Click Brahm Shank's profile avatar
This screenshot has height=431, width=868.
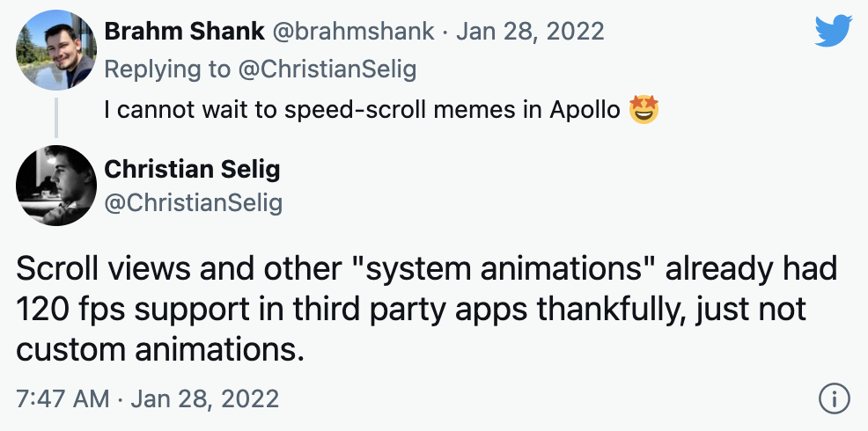56,50
